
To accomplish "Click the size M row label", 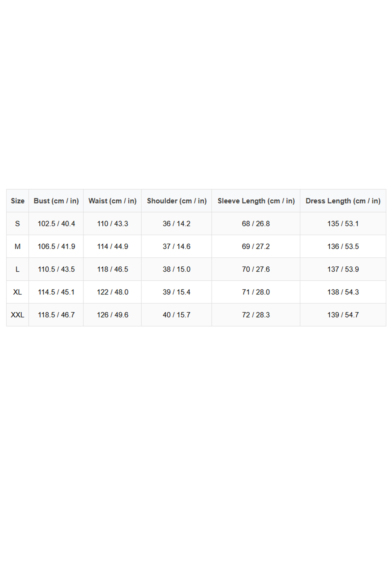I will [18, 246].
